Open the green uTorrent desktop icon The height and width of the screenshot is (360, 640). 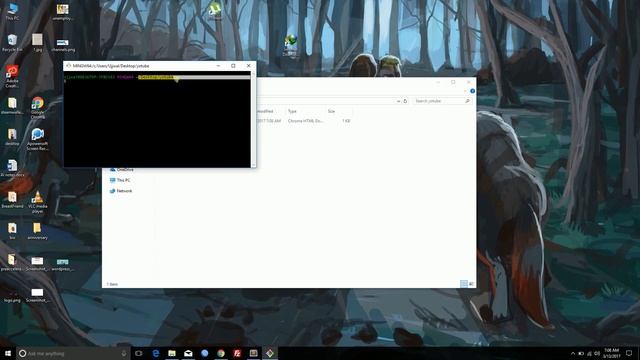(215, 10)
